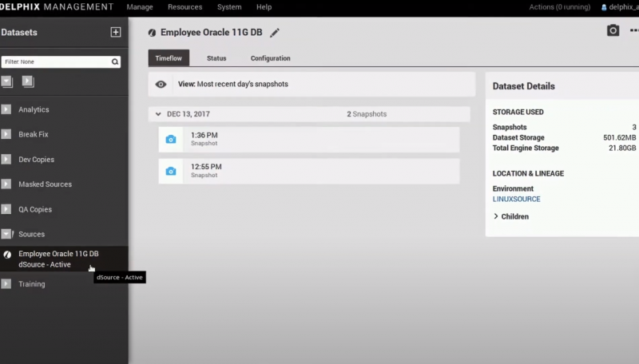Switch to the Status tab

click(216, 58)
